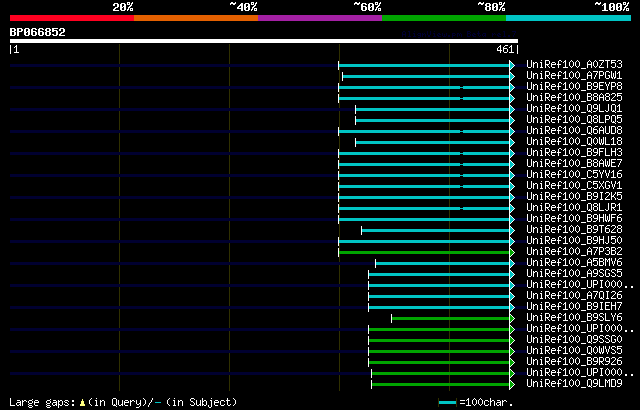Image resolution: width=640 pixels, height=410 pixels.
Task: Select the UniRef100_B9T628 label
Action: click(x=574, y=230)
